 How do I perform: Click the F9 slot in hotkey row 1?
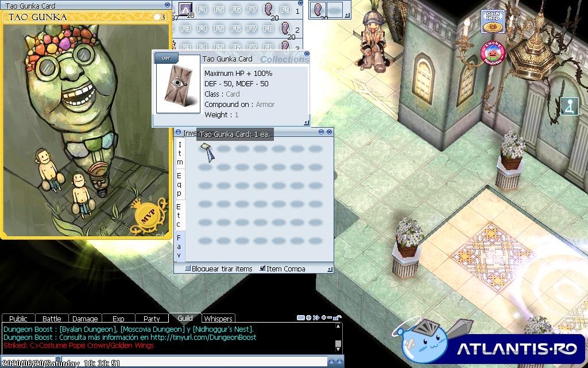[285, 9]
